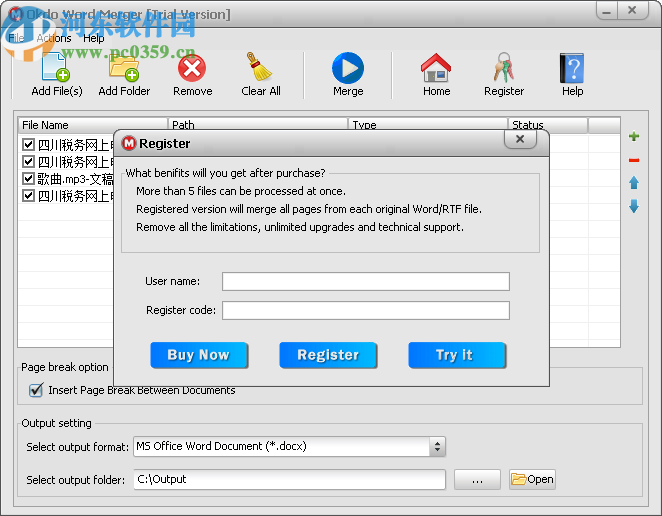
Task: Uncheck the fourth file's checkbox in the list
Action: click(28, 196)
